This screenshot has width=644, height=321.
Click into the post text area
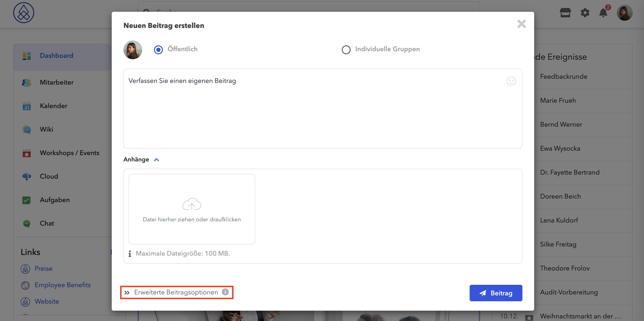tap(322, 108)
